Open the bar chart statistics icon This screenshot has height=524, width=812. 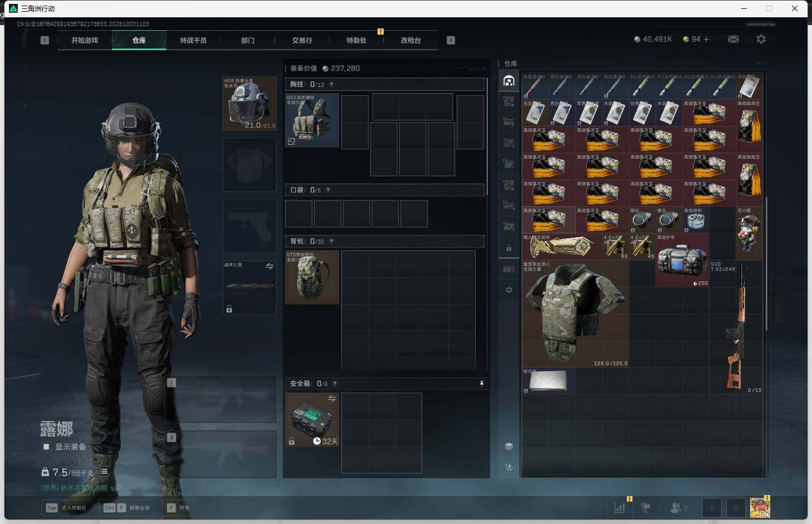(x=620, y=508)
